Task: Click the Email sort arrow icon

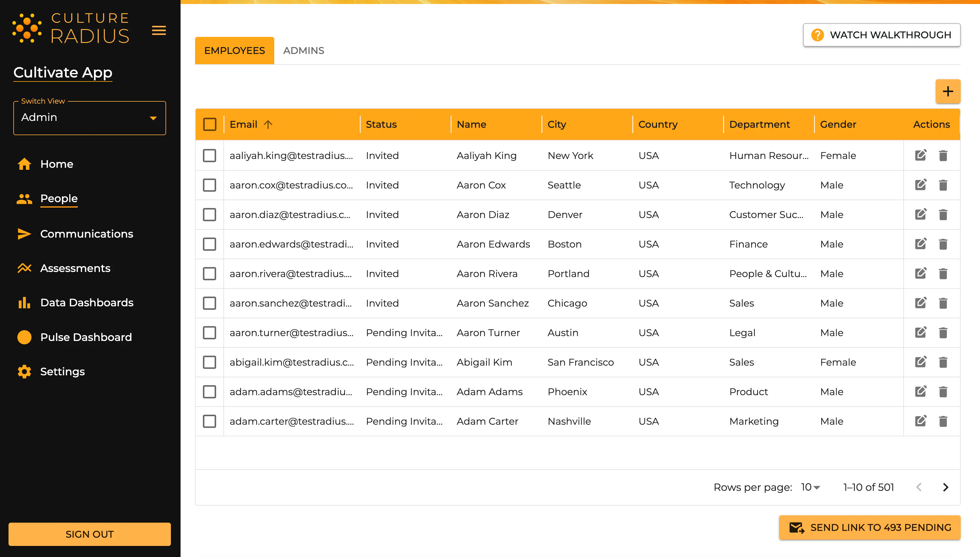Action: point(268,124)
